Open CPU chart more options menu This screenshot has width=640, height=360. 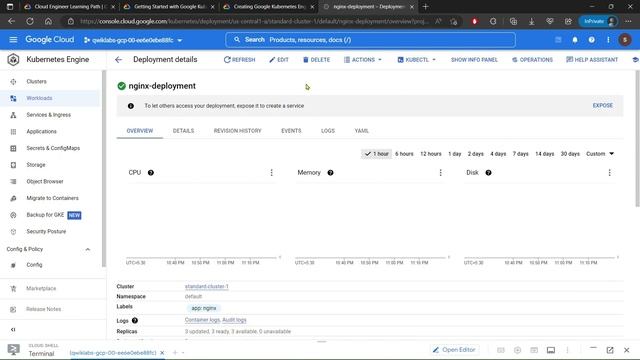[x=271, y=173]
